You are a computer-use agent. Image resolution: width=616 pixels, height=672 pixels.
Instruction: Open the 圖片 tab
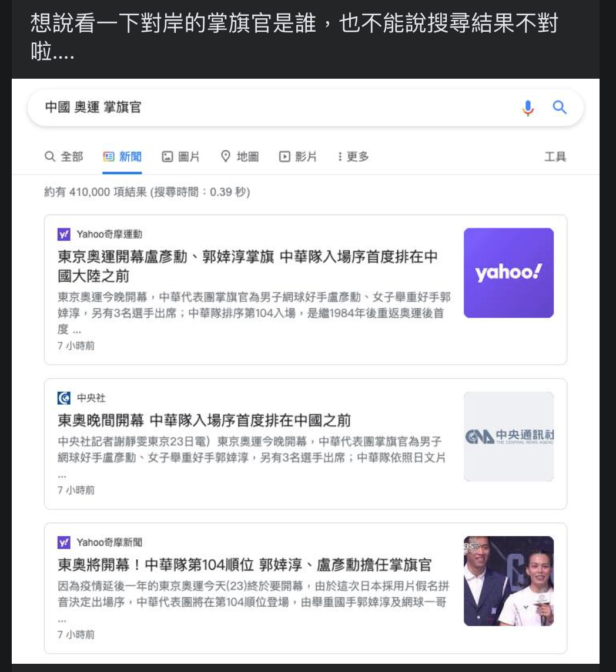[x=180, y=156]
